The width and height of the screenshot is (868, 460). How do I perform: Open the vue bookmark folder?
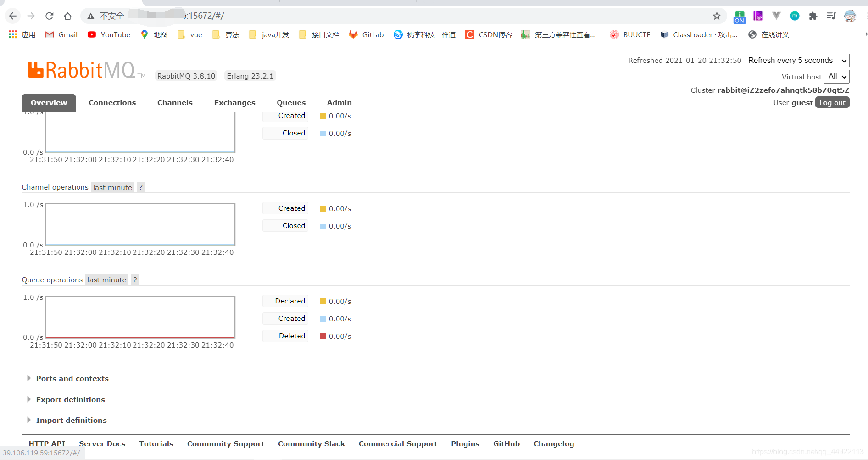point(190,34)
